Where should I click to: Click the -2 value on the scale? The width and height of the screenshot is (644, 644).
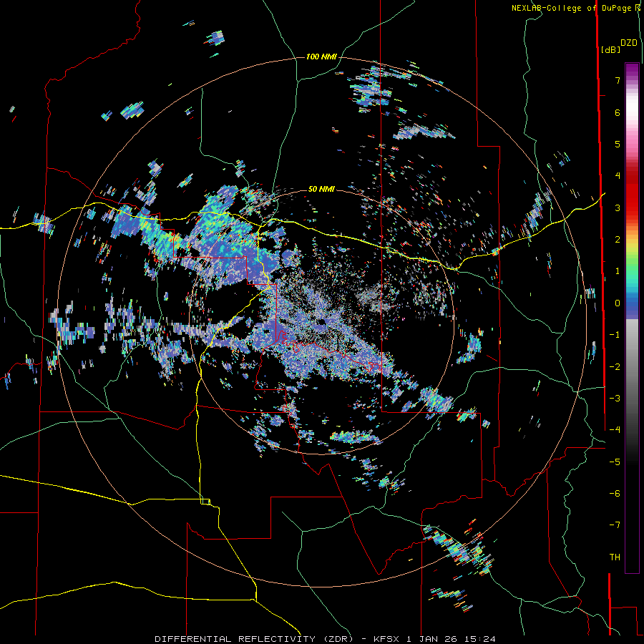click(615, 367)
